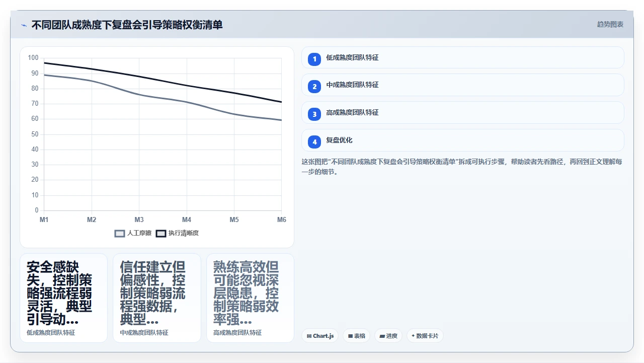Click the 趋势图表 label in header
The width and height of the screenshot is (644, 363).
(610, 24)
